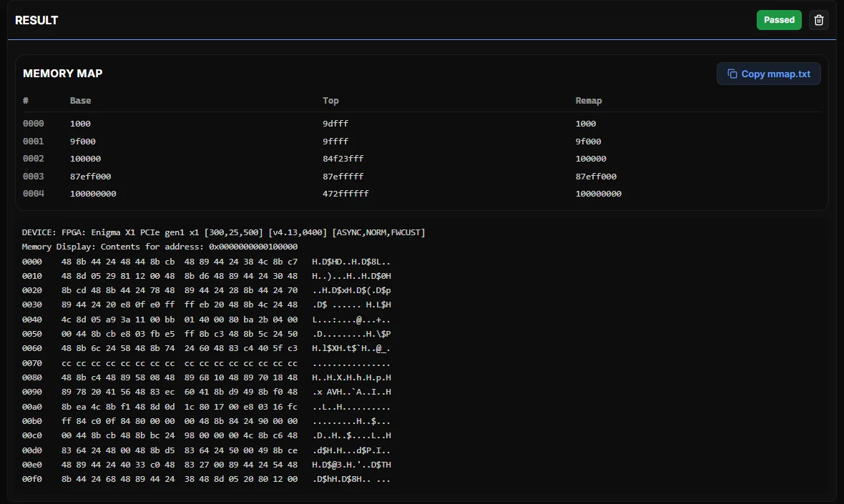Screen dimensions: 844x504
Task: Click the Base column header
Action: click(80, 101)
